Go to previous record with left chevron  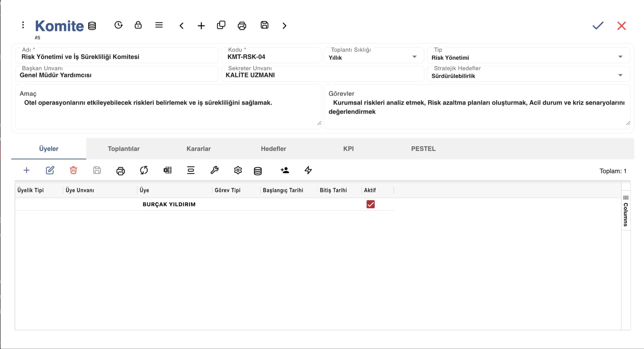(181, 26)
